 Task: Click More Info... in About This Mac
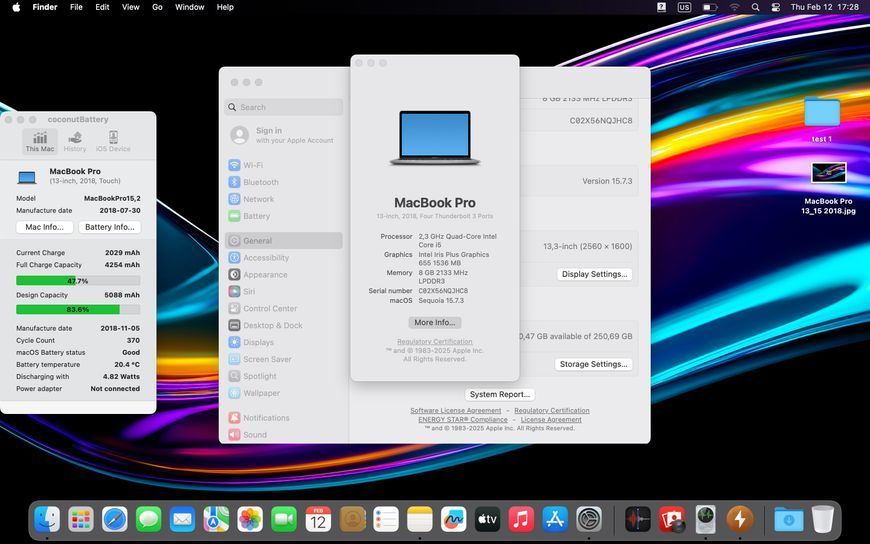(434, 323)
